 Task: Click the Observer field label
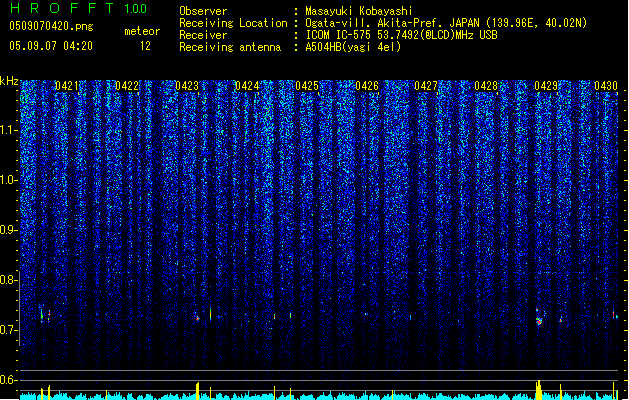[203, 11]
